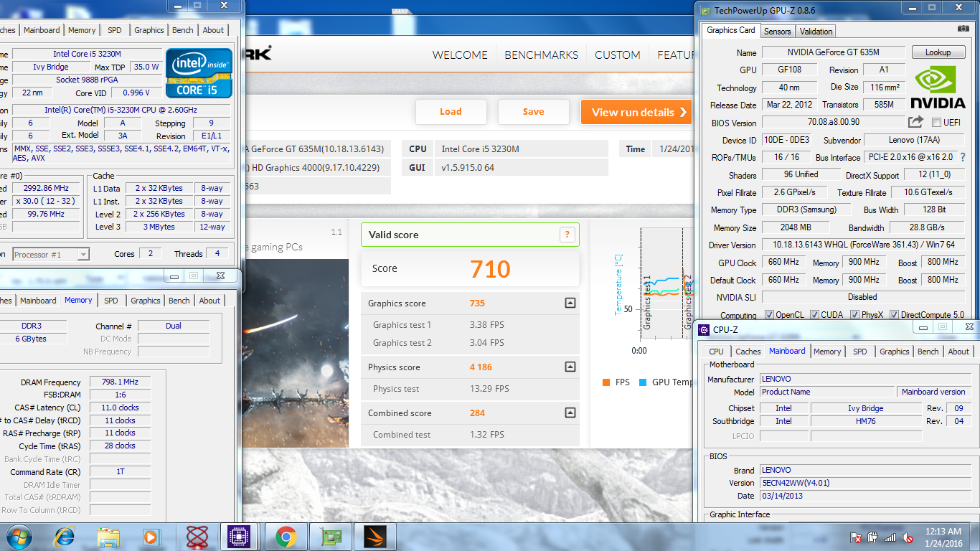Open the Processor #1 selection dropdown
The image size is (980, 551).
pyautogui.click(x=83, y=255)
